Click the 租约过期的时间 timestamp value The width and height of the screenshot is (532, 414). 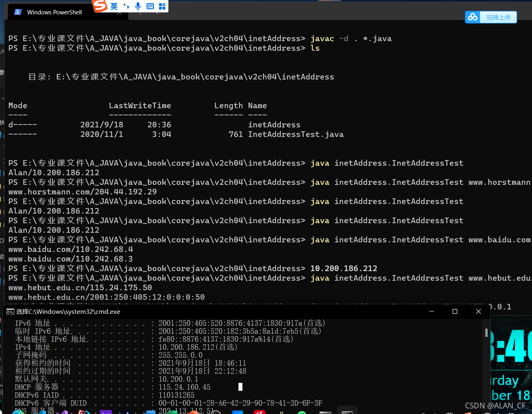pyautogui.click(x=202, y=371)
